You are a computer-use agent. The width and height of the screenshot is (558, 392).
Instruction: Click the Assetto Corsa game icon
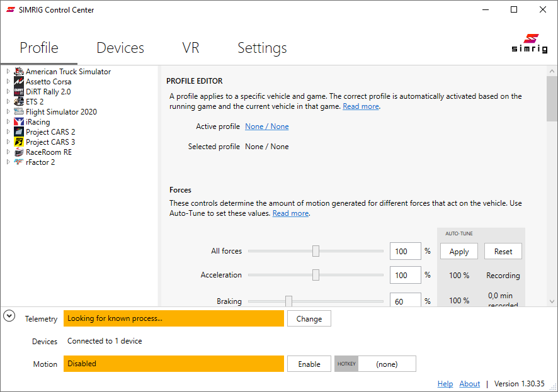pos(19,82)
